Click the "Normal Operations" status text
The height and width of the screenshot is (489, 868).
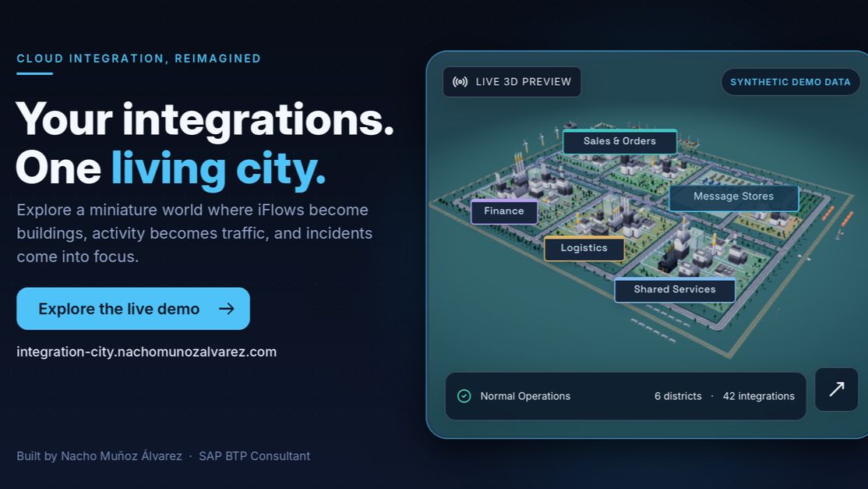pos(525,396)
